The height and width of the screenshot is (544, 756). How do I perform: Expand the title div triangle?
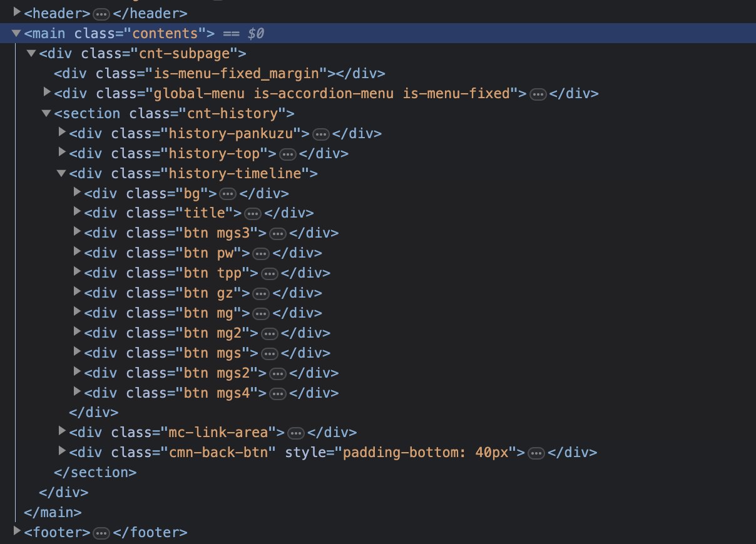[78, 213]
